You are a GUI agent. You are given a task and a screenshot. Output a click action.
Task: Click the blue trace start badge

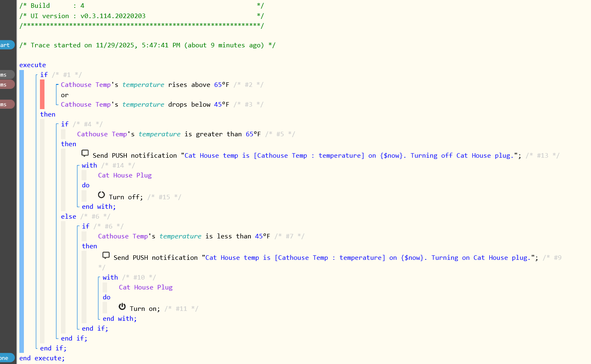(7, 45)
